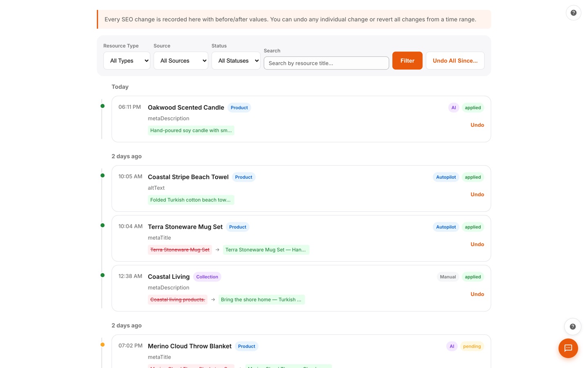This screenshot has width=588, height=368.
Task: Click the new value 'Hand-poured soy candle with sm...'
Action: coord(191,130)
